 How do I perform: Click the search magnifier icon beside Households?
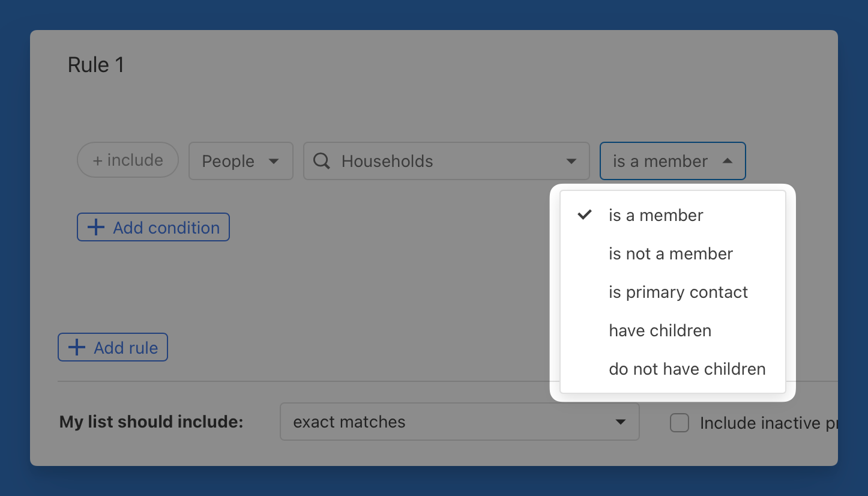point(322,161)
